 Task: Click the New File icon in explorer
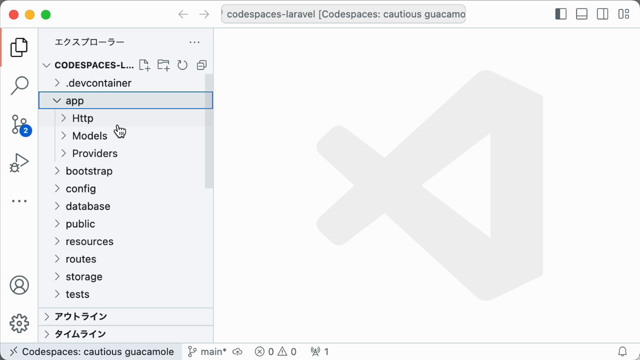click(144, 65)
